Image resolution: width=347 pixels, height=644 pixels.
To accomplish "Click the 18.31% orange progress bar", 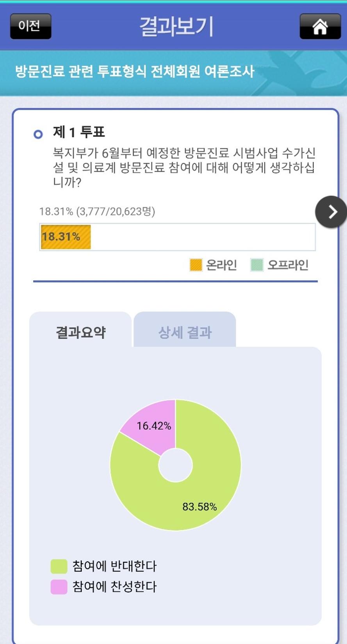I will [66, 237].
